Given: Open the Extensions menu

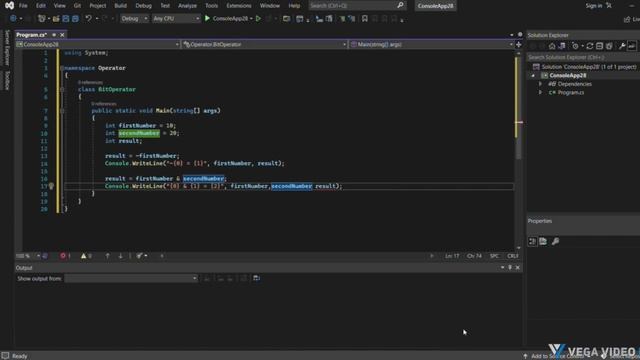Looking at the screenshot, I should (x=239, y=6).
